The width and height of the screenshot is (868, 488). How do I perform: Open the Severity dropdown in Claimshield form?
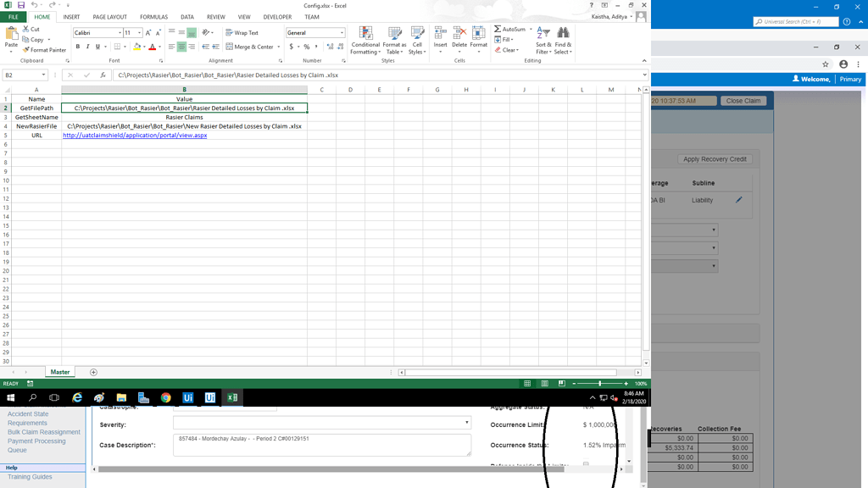465,421
